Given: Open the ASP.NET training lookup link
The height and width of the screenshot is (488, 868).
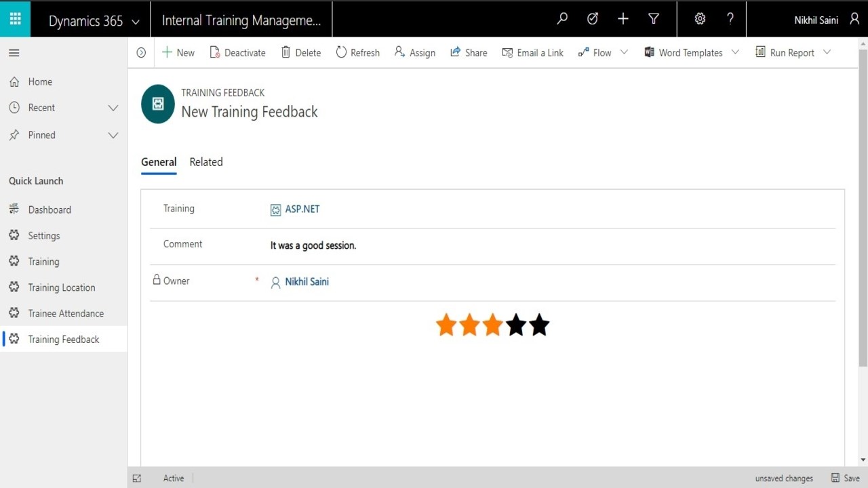Looking at the screenshot, I should coord(302,209).
